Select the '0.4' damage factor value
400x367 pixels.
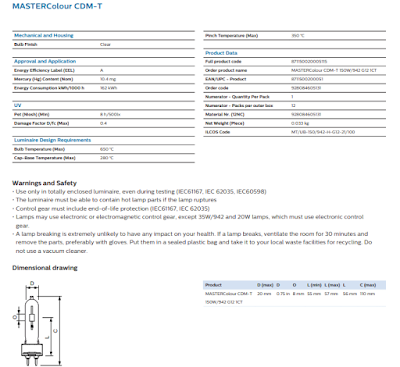[103, 123]
